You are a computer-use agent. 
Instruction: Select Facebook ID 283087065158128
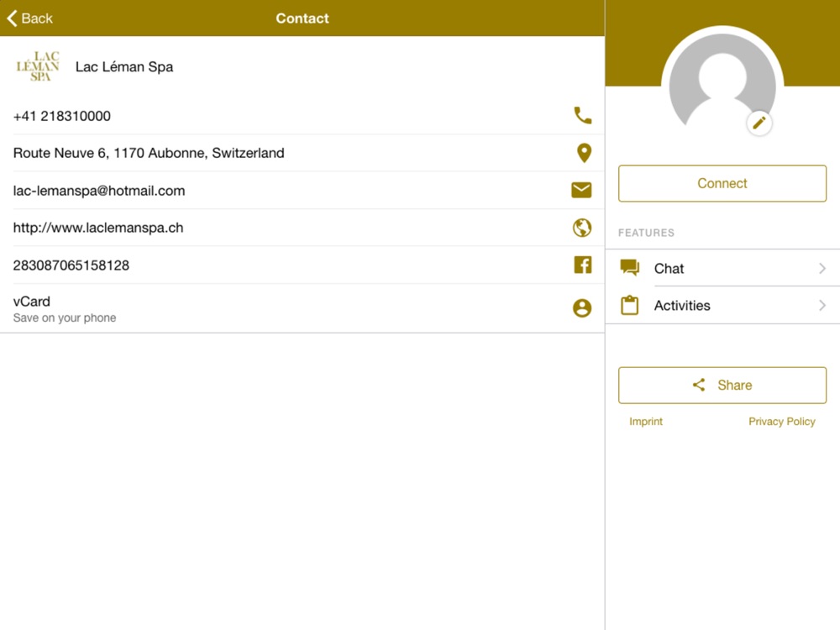71,265
